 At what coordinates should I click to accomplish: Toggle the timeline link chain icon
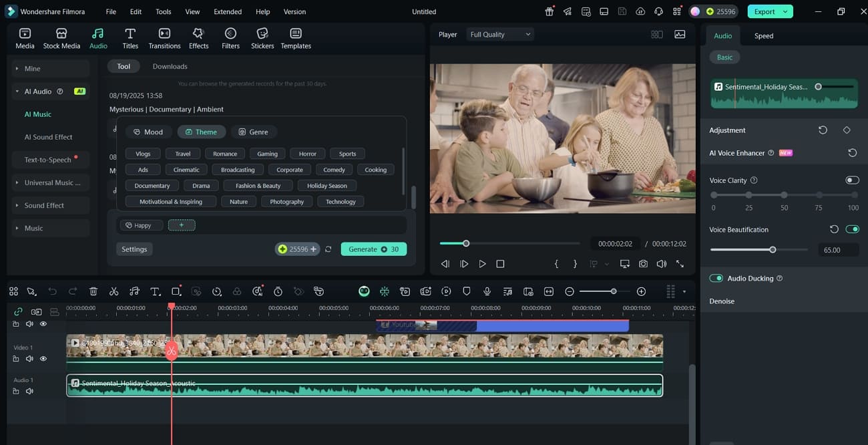click(18, 311)
